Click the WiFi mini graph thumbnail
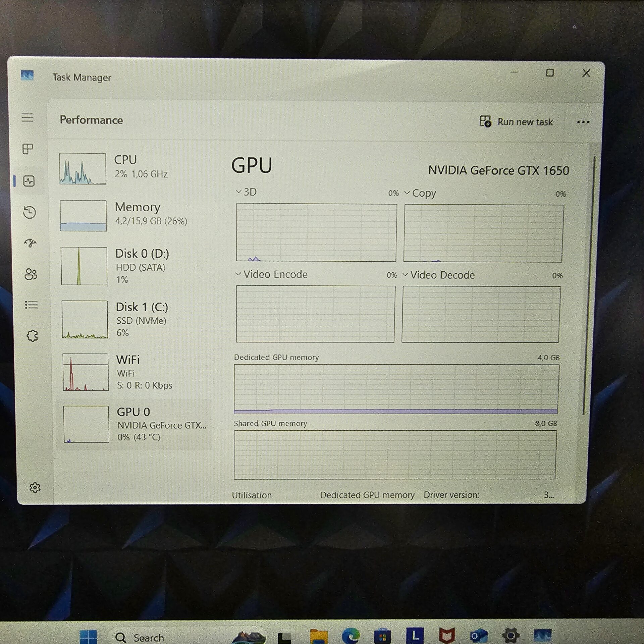644x644 pixels. (x=86, y=372)
